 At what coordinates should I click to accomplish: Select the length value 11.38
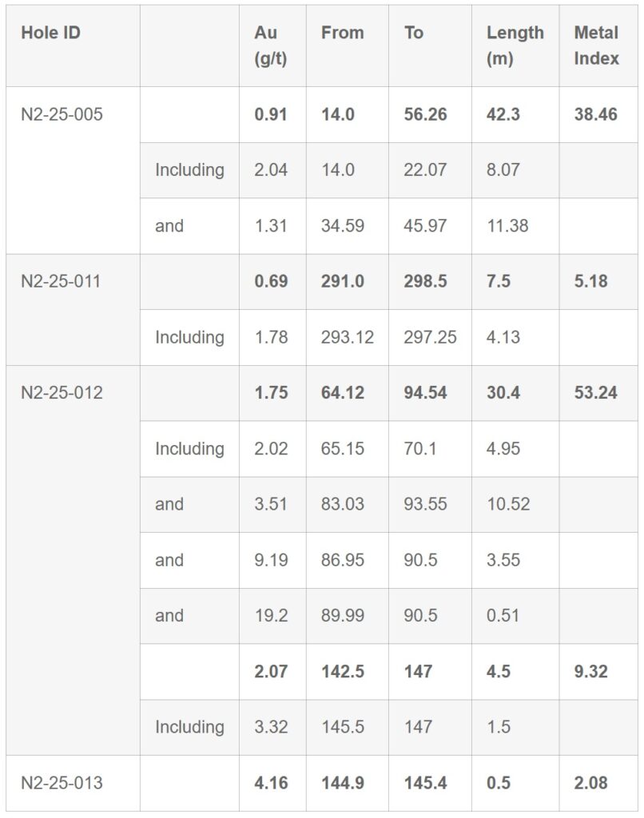coord(507,226)
